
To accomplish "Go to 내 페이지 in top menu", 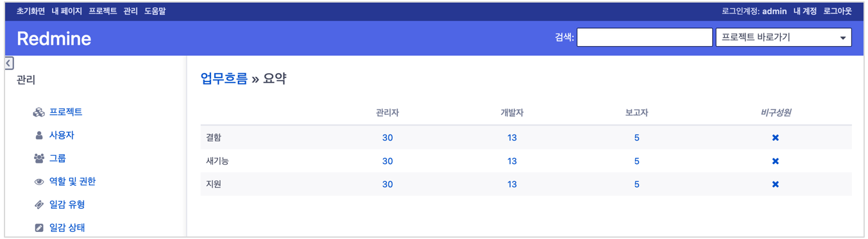I will tap(67, 11).
